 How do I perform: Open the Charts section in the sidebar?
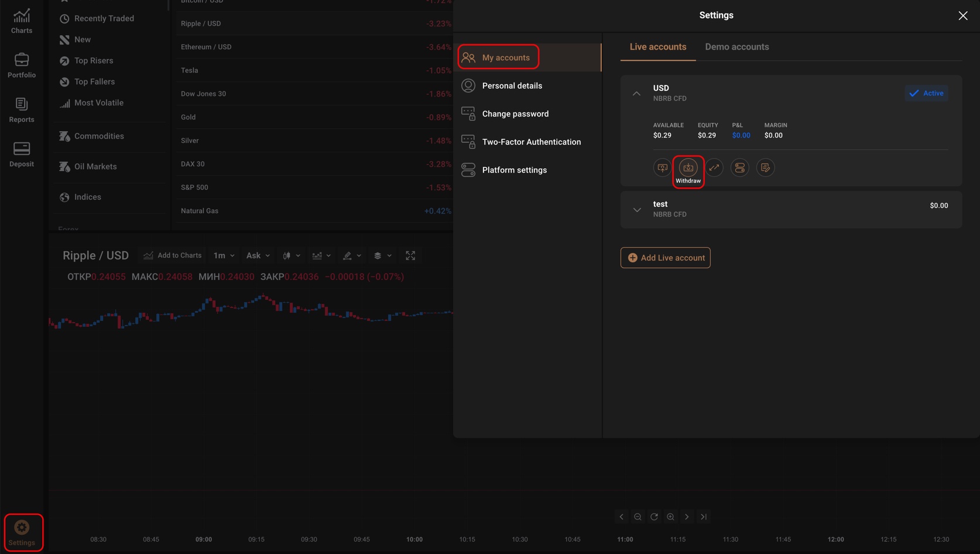coord(22,21)
